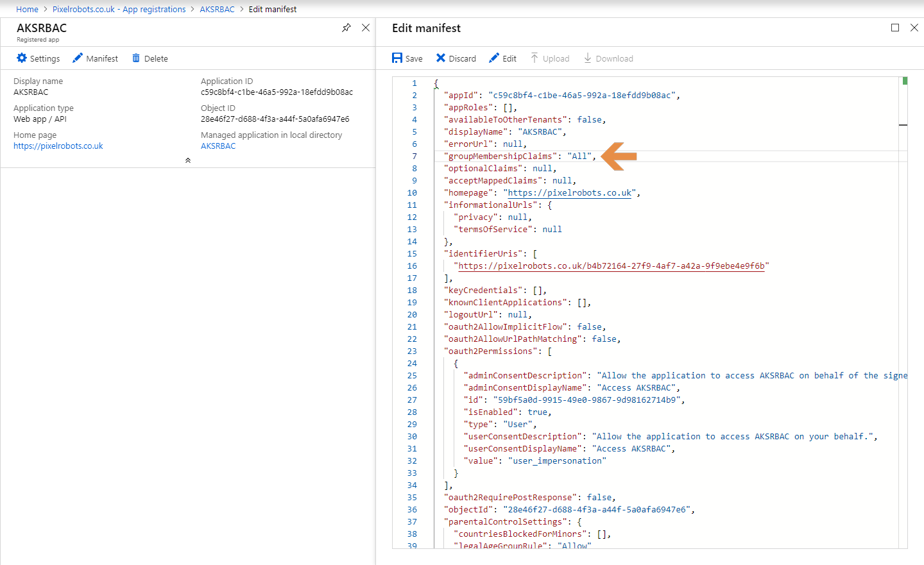This screenshot has height=565, width=924.
Task: Maximize the Edit manifest pane
Action: 895,28
